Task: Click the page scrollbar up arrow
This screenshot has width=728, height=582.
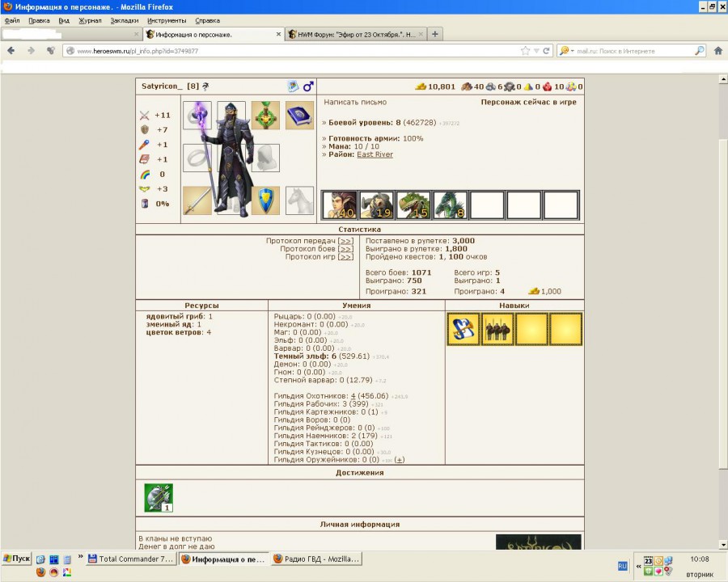Action: tap(723, 79)
